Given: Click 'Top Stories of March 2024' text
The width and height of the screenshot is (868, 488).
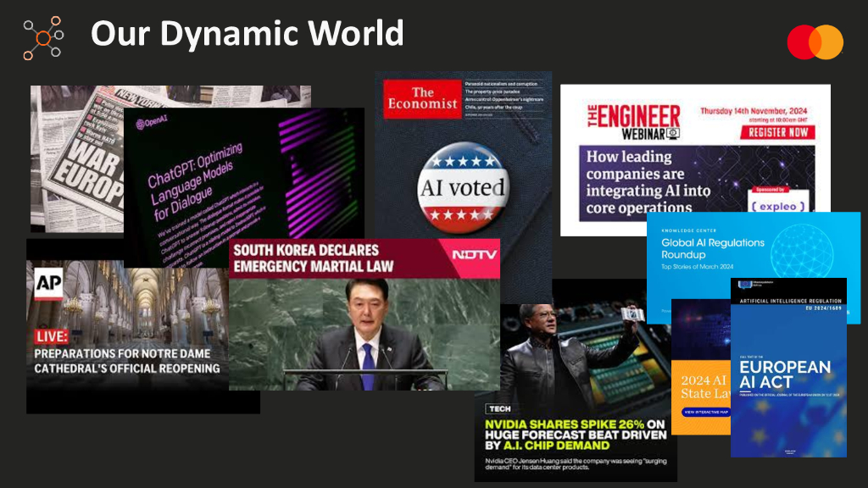Looking at the screenshot, I should tap(697, 267).
